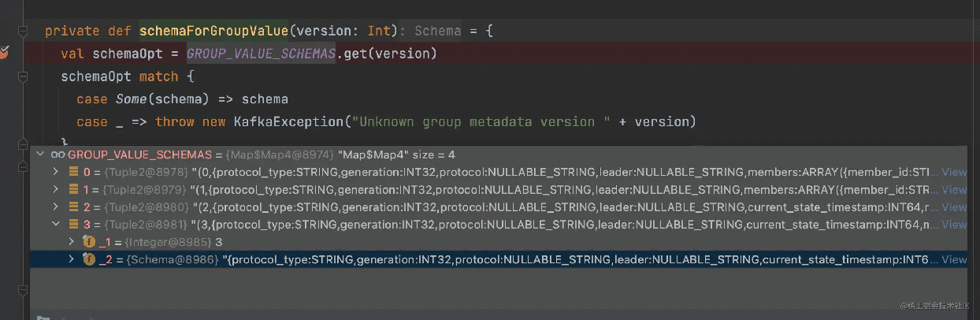Click the list entry icon of row 1
Screen dimensions: 980x320
point(73,189)
